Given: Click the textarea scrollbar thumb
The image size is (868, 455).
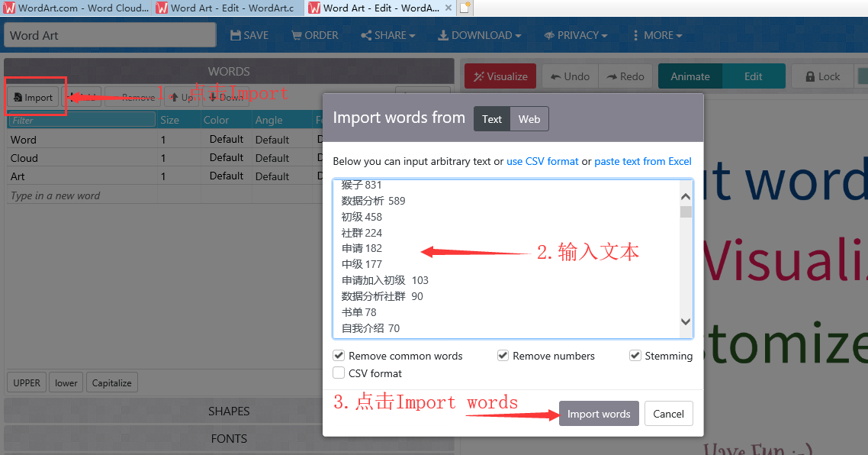Looking at the screenshot, I should pos(686,211).
